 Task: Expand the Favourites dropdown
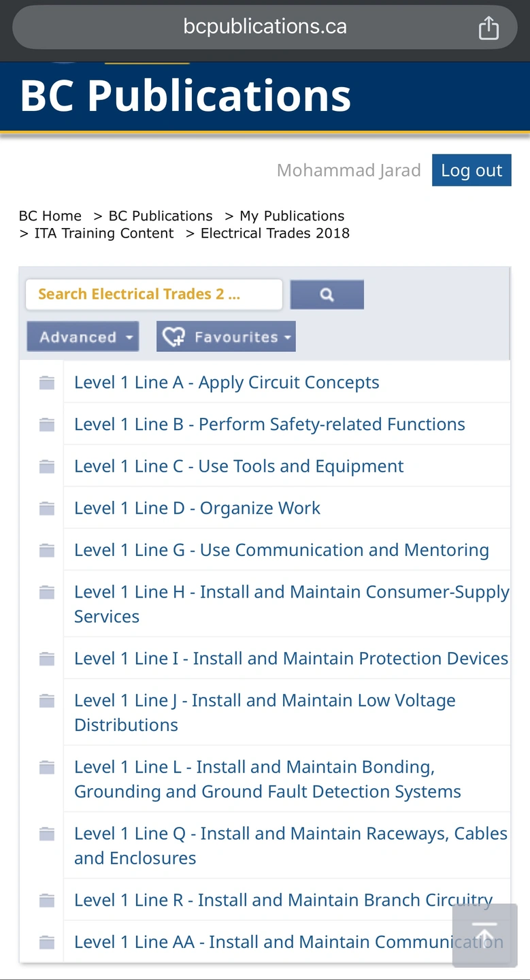[x=226, y=336]
